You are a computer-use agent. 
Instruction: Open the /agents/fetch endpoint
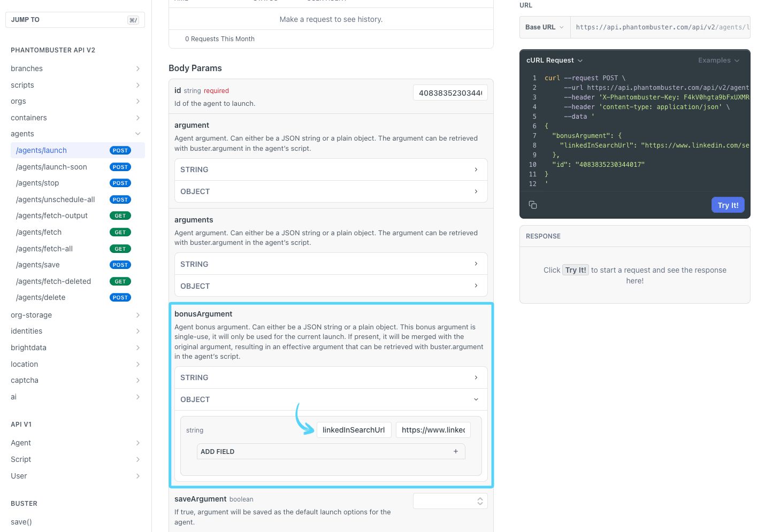coord(78,232)
